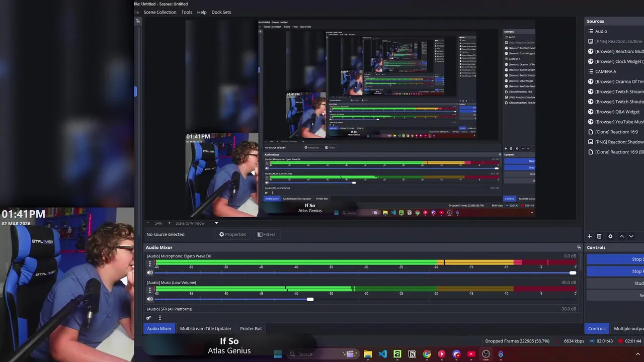Select the [Browser] YouTube Music source
The image size is (644, 362).
point(615,122)
